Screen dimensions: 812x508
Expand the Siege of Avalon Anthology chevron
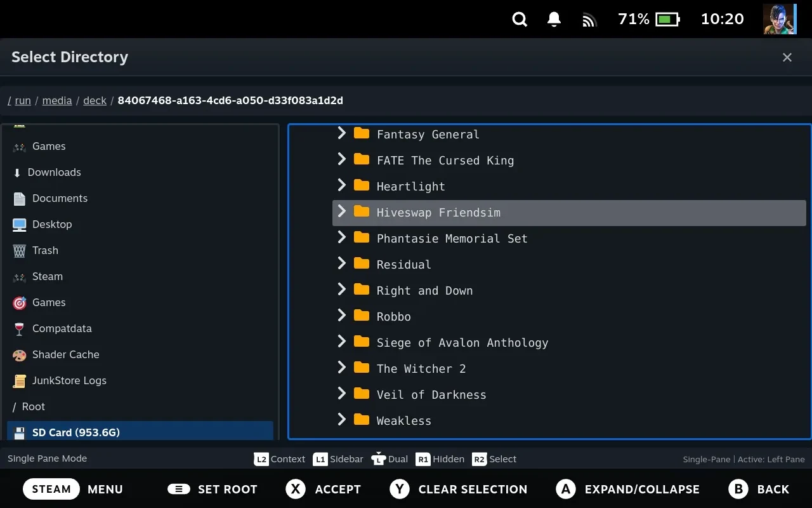tap(342, 341)
